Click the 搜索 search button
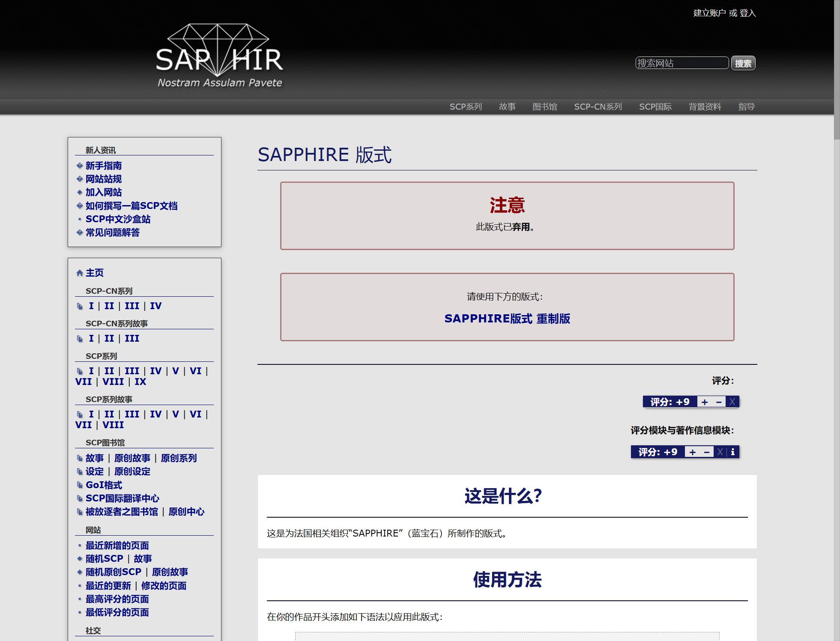Viewport: 840px width, 641px height. coord(743,63)
